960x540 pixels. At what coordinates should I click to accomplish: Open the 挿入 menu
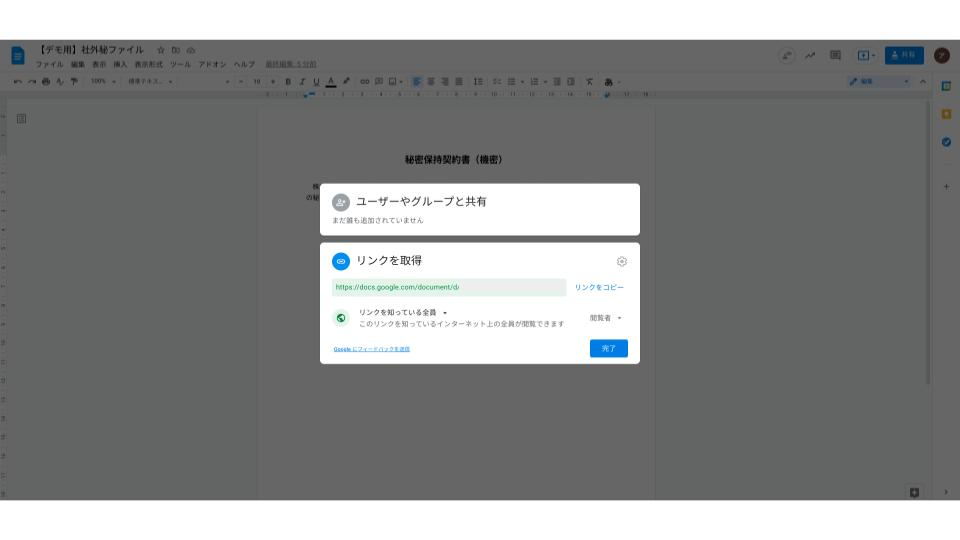click(x=120, y=64)
